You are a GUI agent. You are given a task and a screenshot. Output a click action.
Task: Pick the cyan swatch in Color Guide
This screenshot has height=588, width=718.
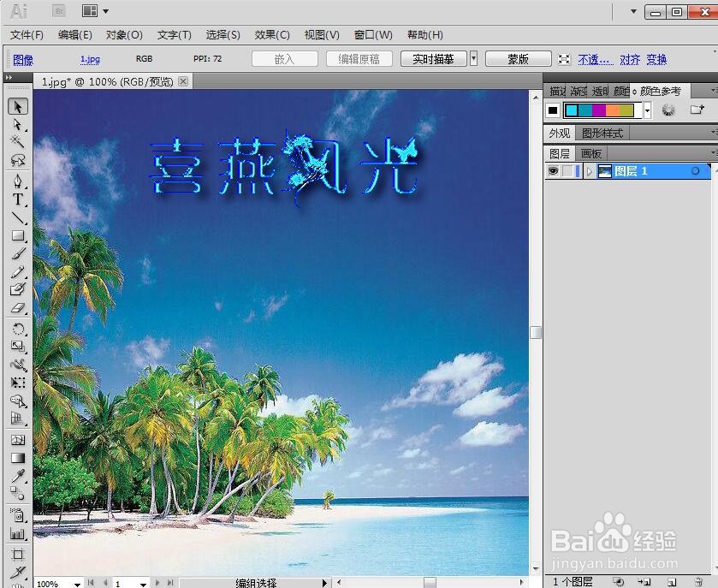click(572, 110)
